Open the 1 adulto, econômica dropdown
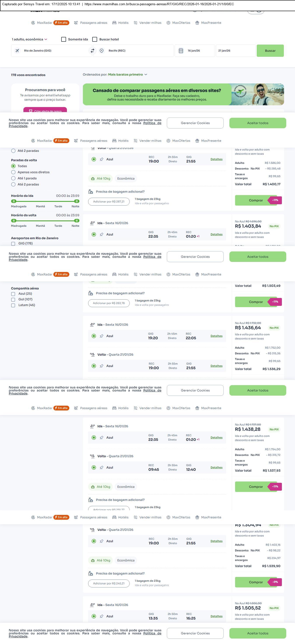The height and width of the screenshot is (644, 295). point(30,39)
